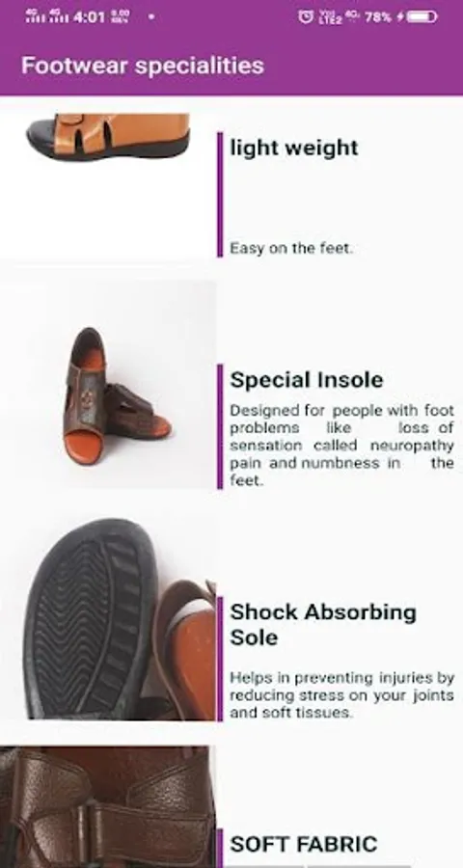
Task: Tap the network speed indicator icon
Action: coord(120,16)
